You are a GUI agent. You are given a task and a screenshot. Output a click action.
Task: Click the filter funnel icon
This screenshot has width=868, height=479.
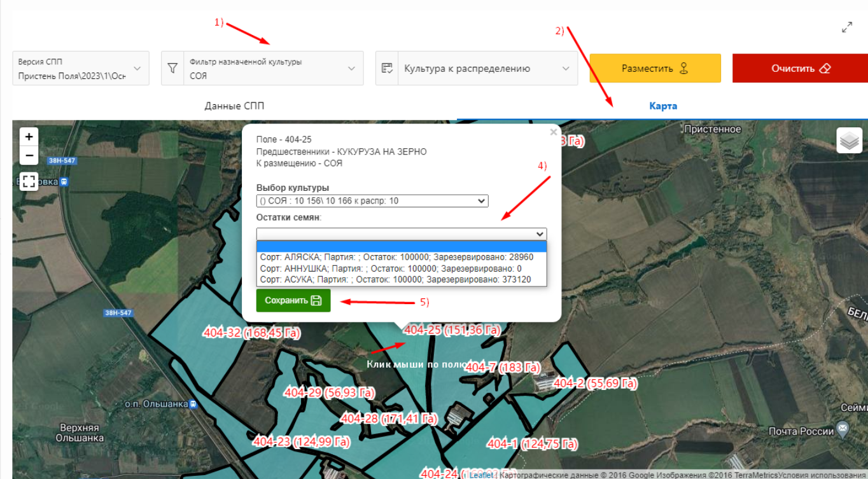coord(172,68)
